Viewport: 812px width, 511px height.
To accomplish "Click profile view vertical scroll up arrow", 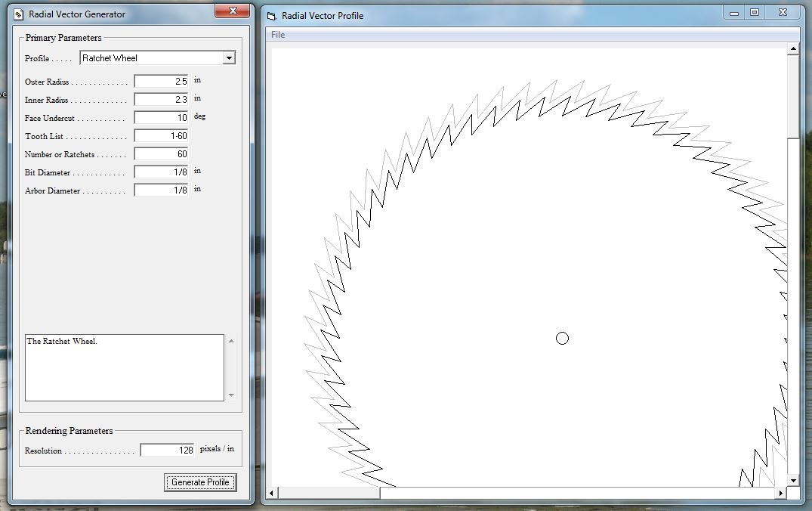I will click(793, 48).
